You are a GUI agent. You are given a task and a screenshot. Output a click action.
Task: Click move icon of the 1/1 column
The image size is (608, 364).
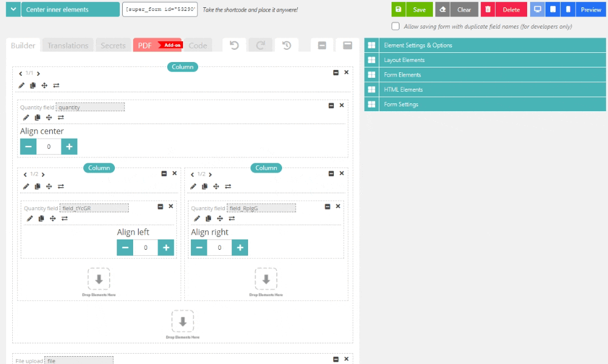tap(44, 85)
